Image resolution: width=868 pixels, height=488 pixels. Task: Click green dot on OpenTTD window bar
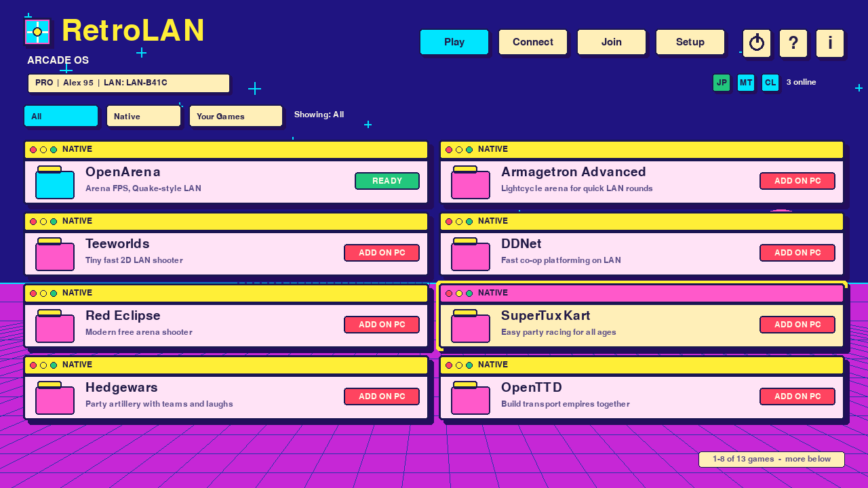469,365
